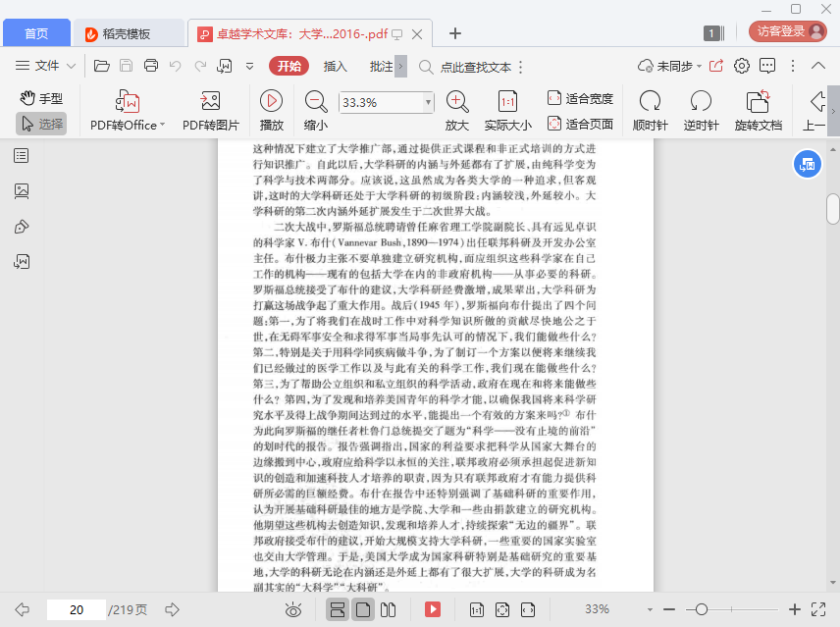Start slideshow with Play button
The width and height of the screenshot is (840, 627).
click(272, 111)
